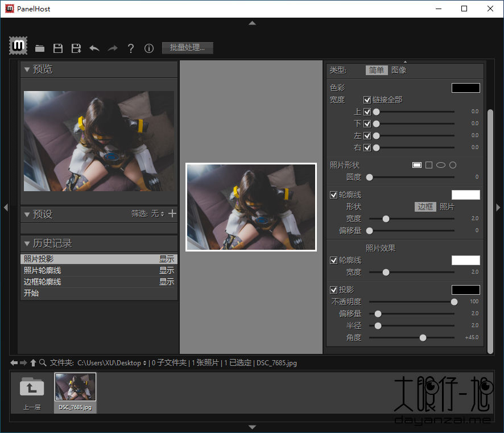
Task: Select 开始 history entry
Action: point(99,293)
